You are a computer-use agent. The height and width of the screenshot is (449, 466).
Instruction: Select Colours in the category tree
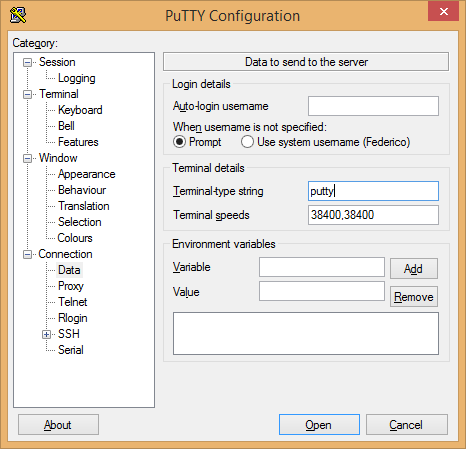click(75, 238)
